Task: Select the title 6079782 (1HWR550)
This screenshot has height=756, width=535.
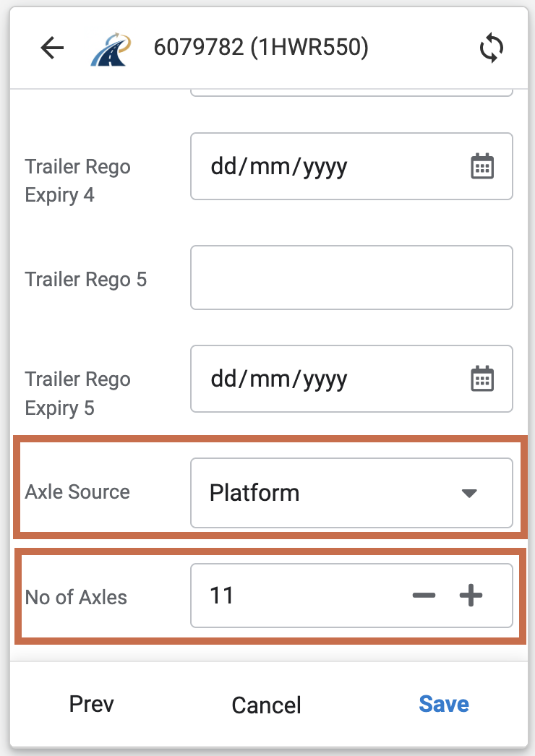Action: coord(261,47)
